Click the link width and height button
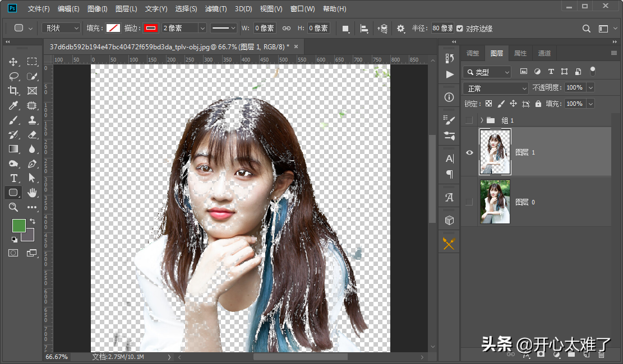The width and height of the screenshot is (623, 364). [286, 28]
